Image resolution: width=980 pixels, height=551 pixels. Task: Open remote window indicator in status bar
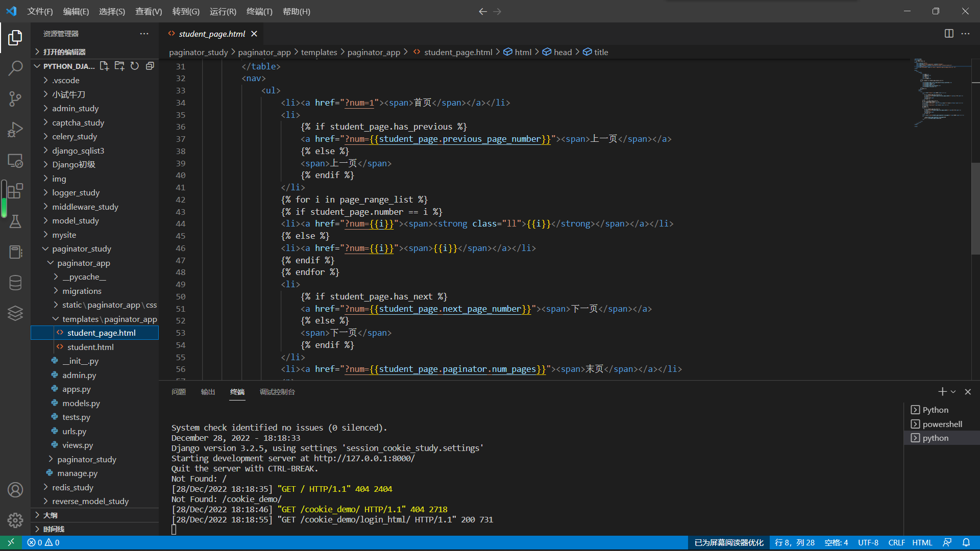click(x=11, y=543)
